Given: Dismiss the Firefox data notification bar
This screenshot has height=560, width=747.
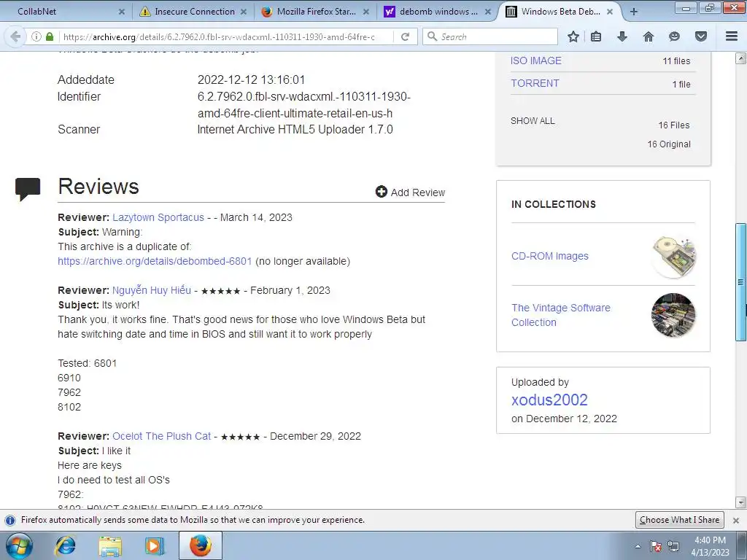Looking at the screenshot, I should pos(735,520).
